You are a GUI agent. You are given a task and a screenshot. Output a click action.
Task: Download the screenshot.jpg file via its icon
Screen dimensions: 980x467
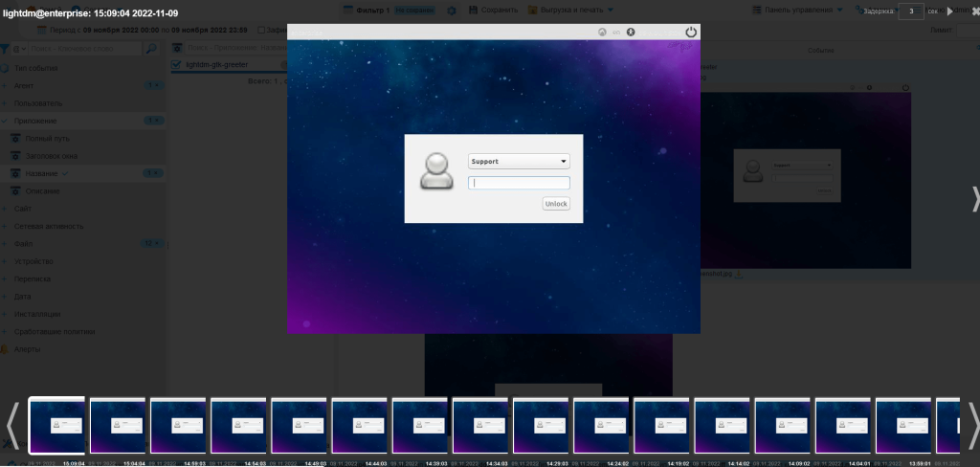click(x=738, y=274)
